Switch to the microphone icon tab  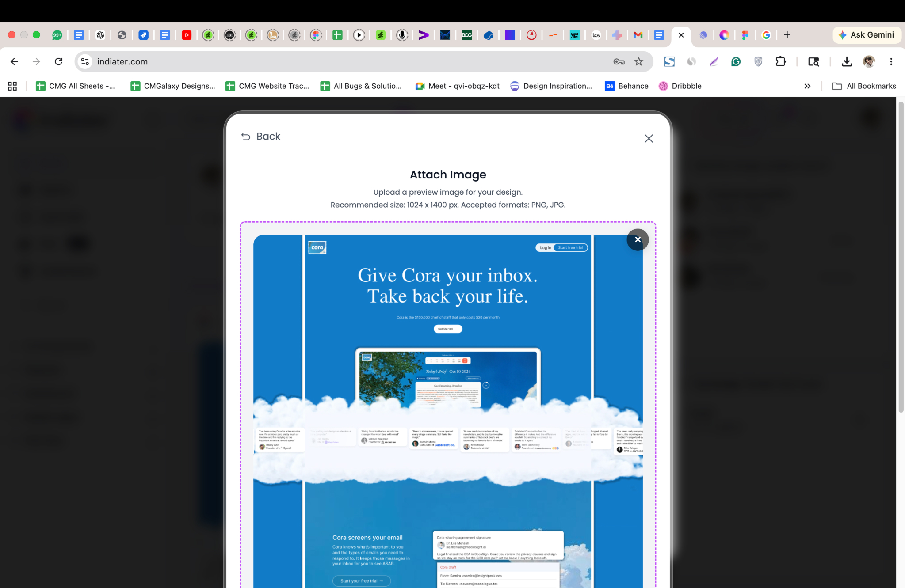(x=402, y=35)
